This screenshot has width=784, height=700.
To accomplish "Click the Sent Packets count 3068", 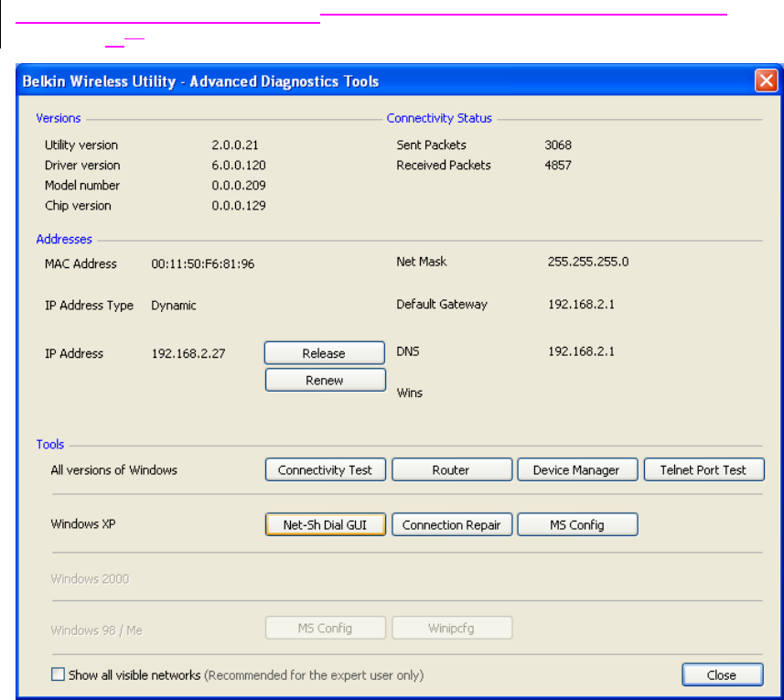I will 557,145.
